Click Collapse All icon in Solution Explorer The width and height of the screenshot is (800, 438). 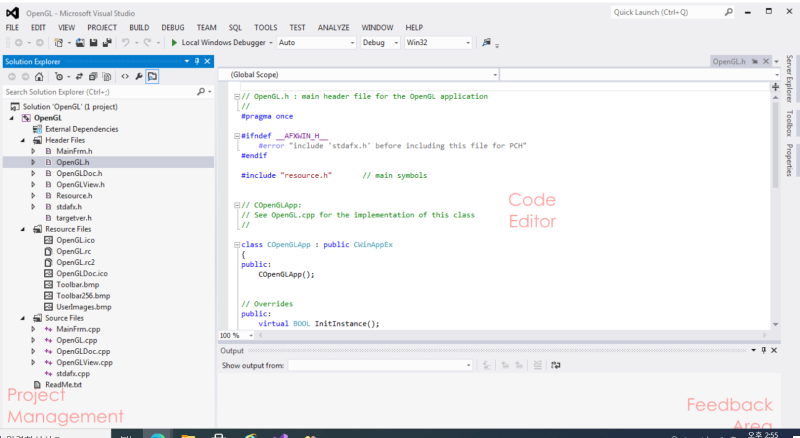[93, 77]
